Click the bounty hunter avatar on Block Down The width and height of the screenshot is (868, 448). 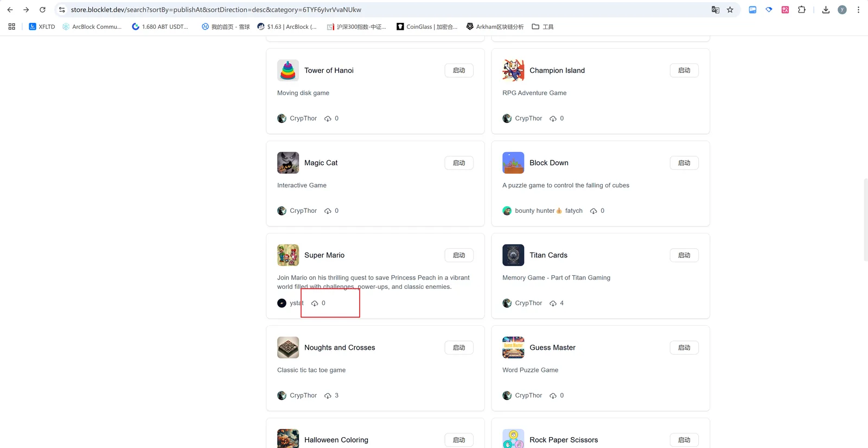coord(507,211)
